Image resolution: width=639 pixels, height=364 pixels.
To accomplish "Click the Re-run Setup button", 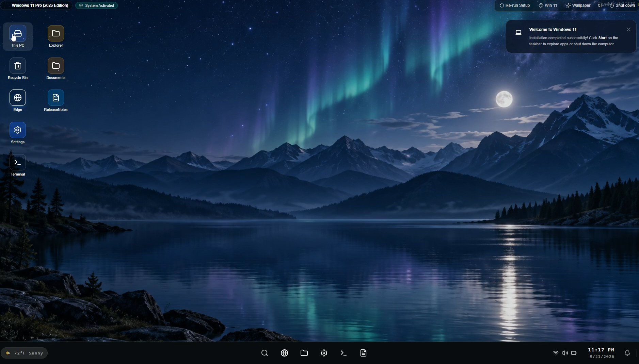I will (x=515, y=5).
